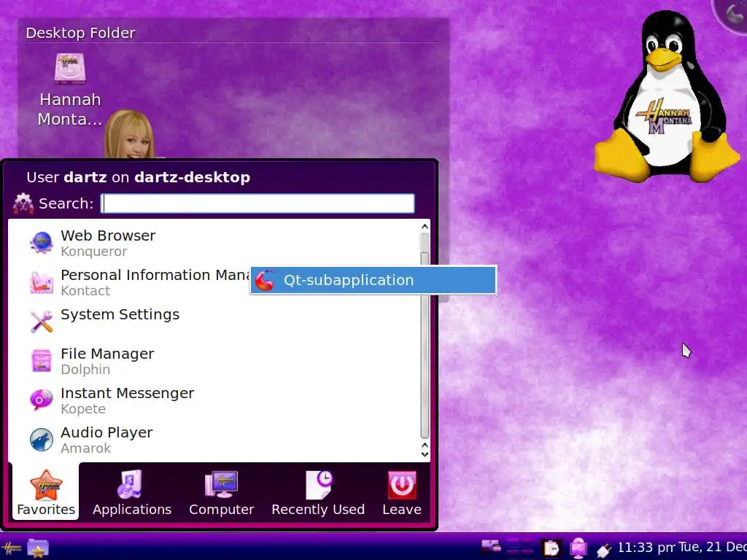
Task: Click the network display tray icon
Action: coord(491,547)
